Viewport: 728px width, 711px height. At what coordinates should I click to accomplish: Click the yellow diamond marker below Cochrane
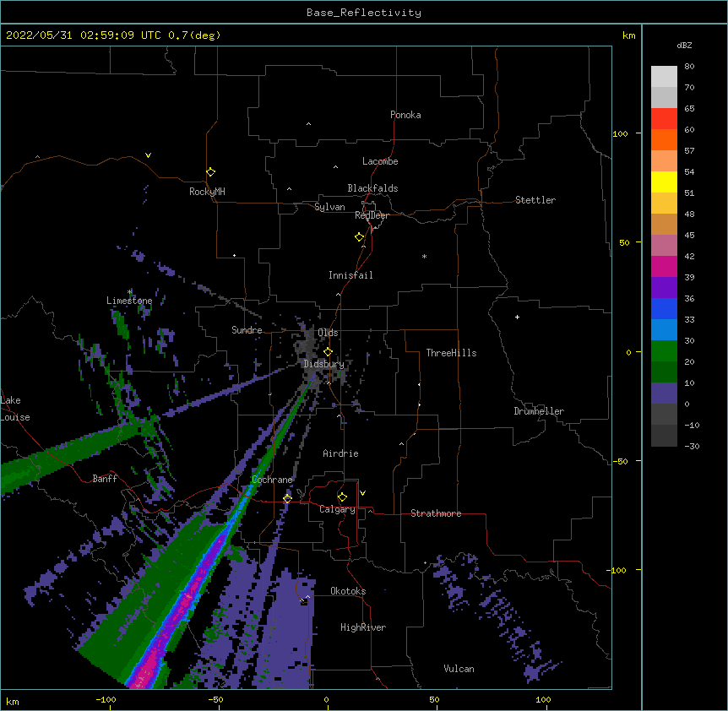pos(287,498)
